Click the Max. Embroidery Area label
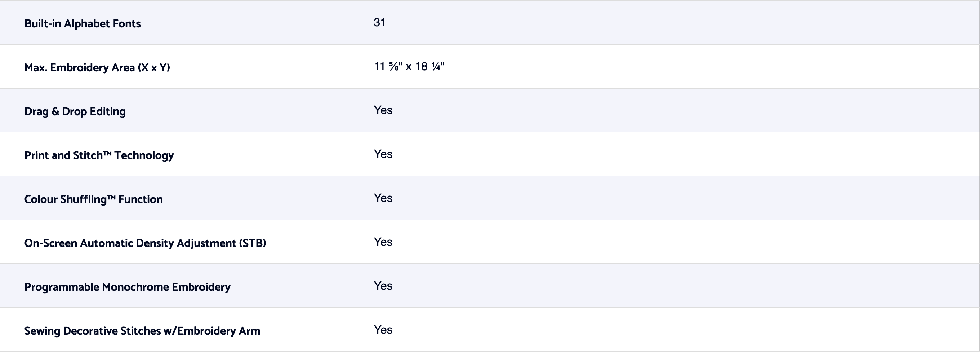Image resolution: width=980 pixels, height=352 pixels. pos(97,68)
